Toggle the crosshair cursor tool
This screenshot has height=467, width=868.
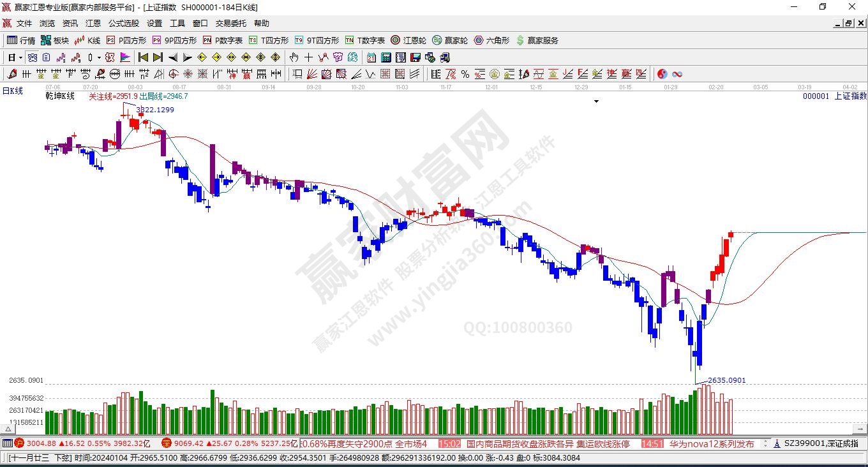click(308, 57)
